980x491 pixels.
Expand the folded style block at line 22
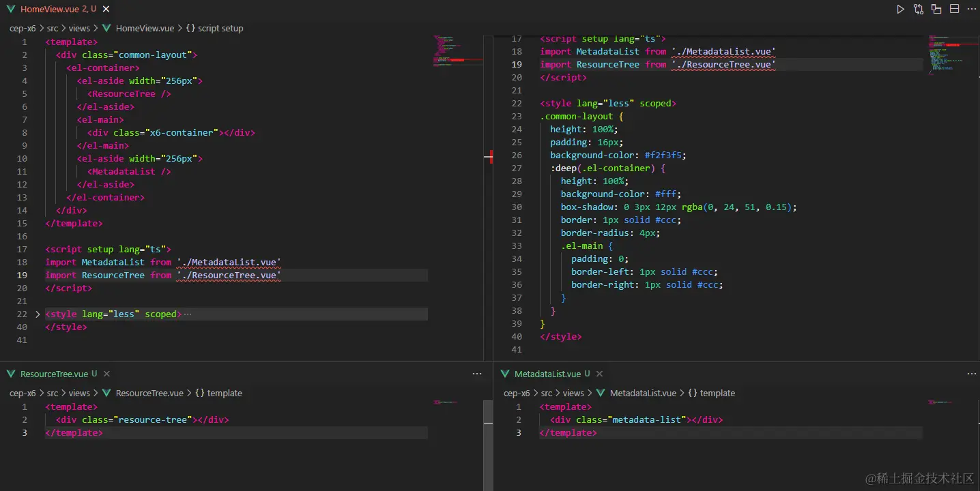pyautogui.click(x=38, y=314)
